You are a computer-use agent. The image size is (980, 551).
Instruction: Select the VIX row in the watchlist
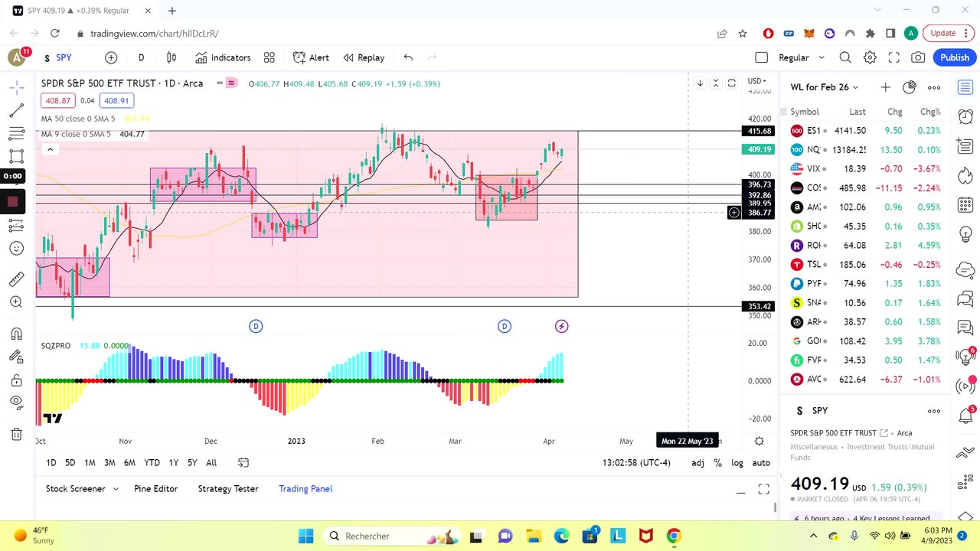(866, 168)
